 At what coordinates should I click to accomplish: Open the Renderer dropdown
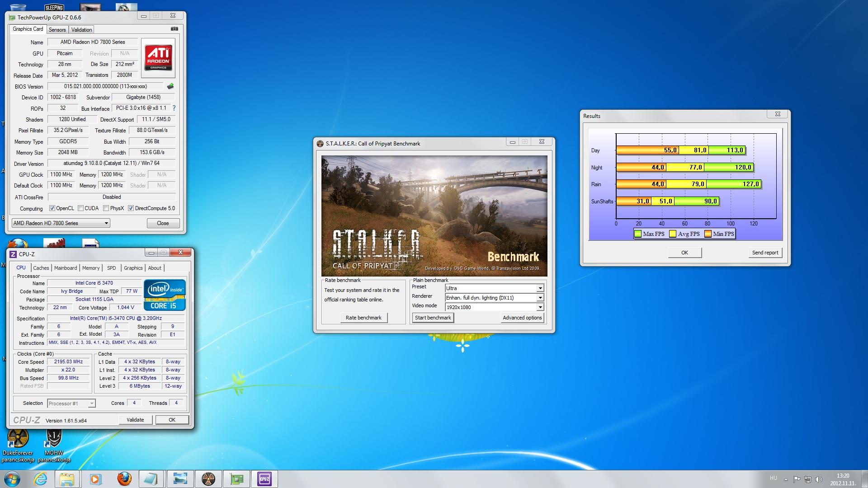point(494,298)
